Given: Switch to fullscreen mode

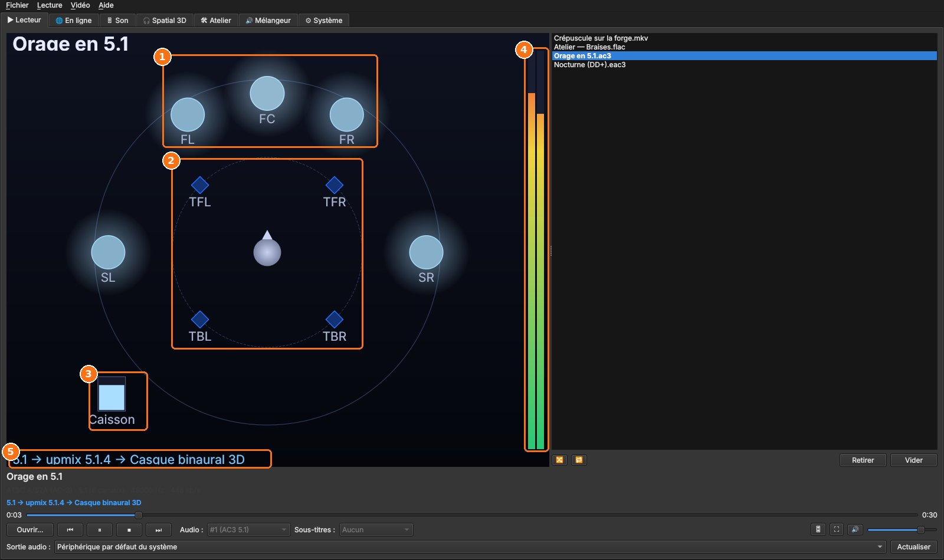Looking at the screenshot, I should pos(837,529).
